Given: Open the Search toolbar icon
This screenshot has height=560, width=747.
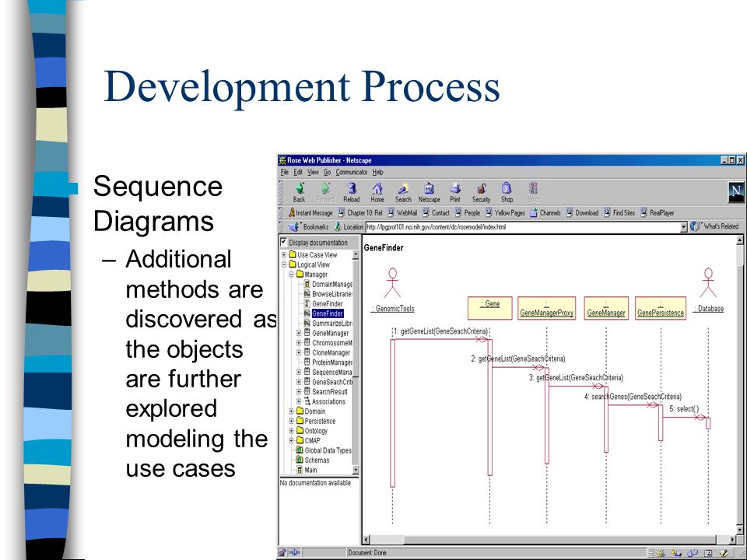Looking at the screenshot, I should point(403,192).
